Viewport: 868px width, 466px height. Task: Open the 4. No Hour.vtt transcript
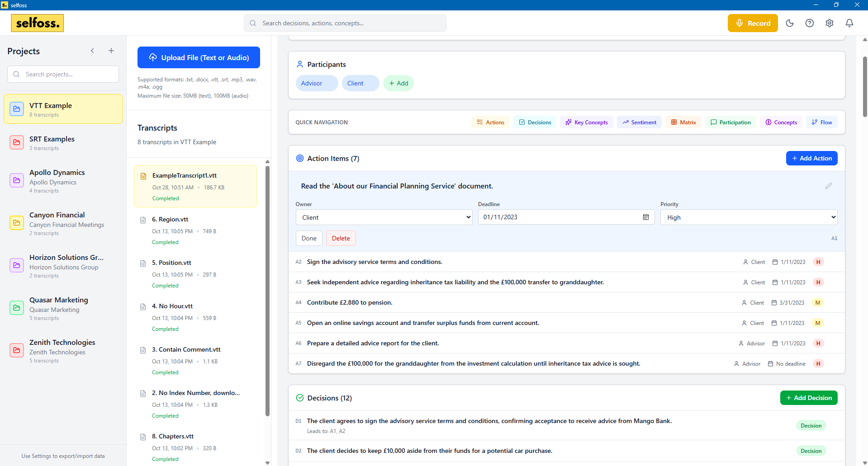(195, 317)
